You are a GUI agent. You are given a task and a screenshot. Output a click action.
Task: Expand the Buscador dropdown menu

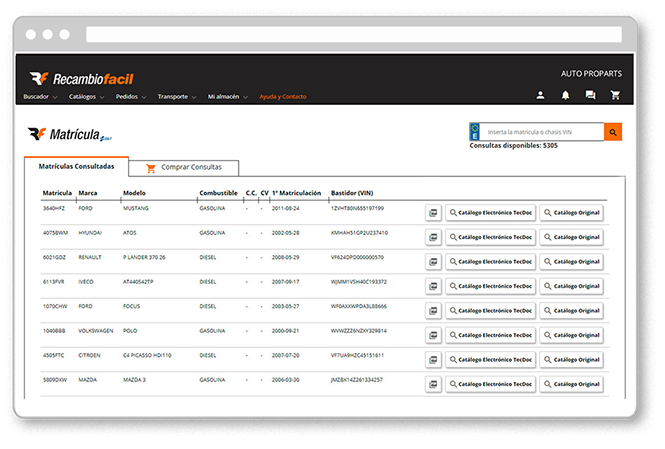tap(42, 97)
